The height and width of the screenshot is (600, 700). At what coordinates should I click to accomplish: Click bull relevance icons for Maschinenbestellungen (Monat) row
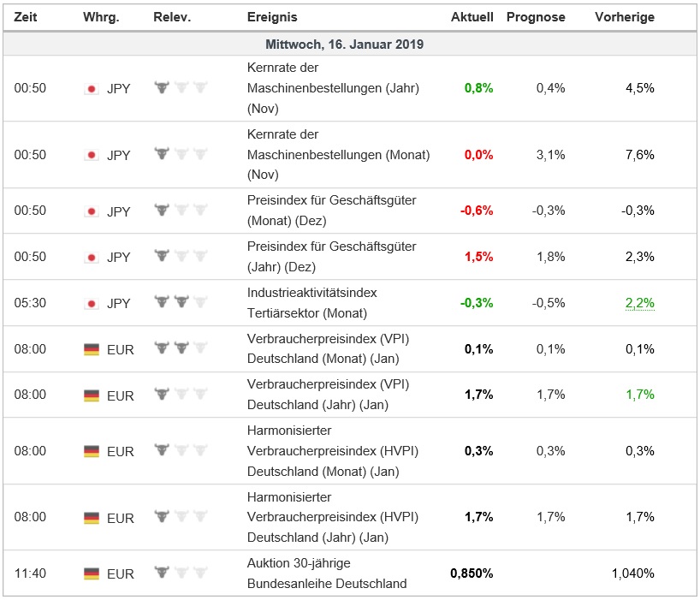(181, 154)
